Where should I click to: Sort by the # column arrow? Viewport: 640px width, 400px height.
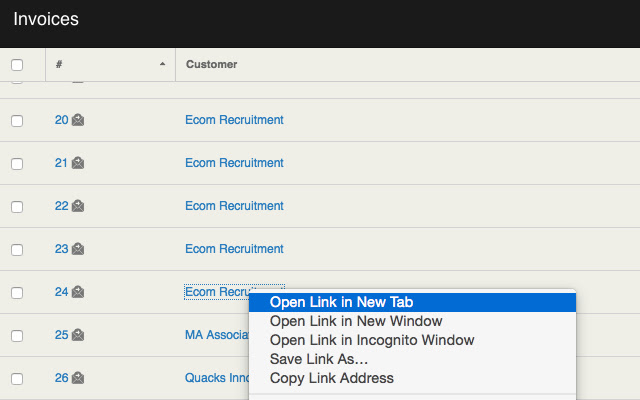click(x=162, y=64)
